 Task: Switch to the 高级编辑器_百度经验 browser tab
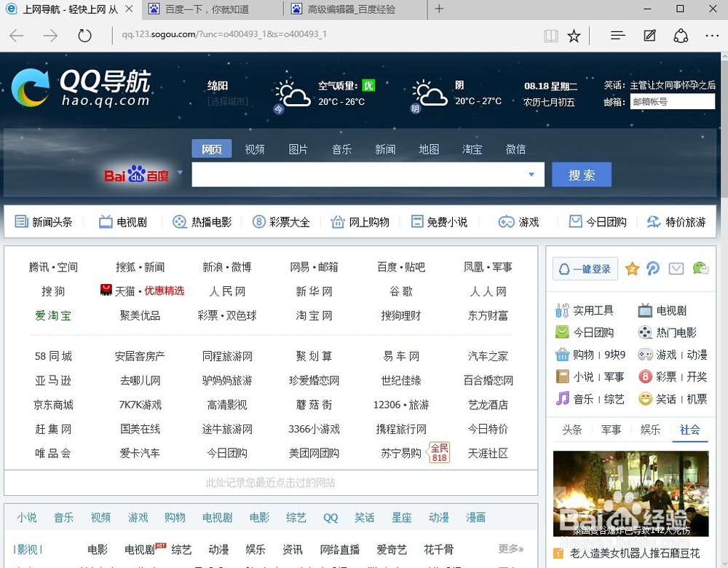(x=356, y=9)
